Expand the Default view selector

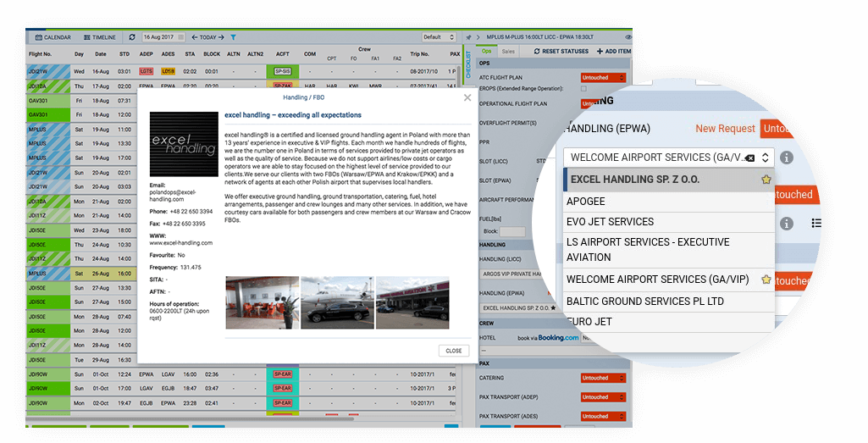point(439,37)
